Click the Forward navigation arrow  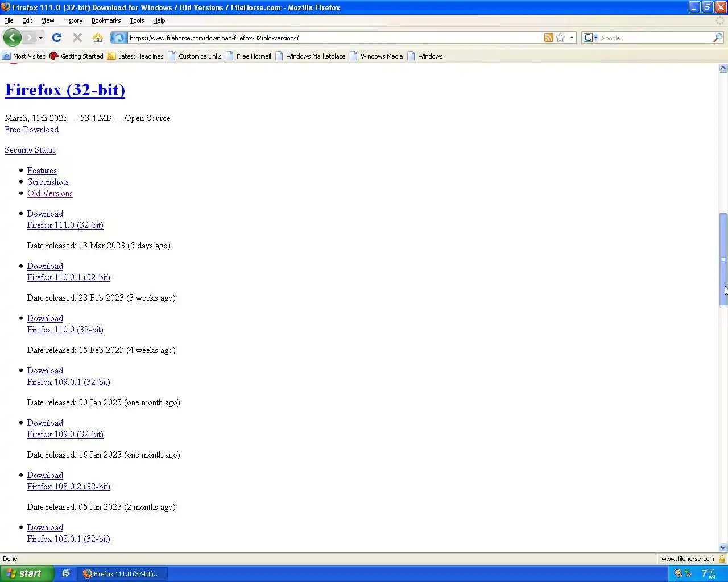[30, 38]
